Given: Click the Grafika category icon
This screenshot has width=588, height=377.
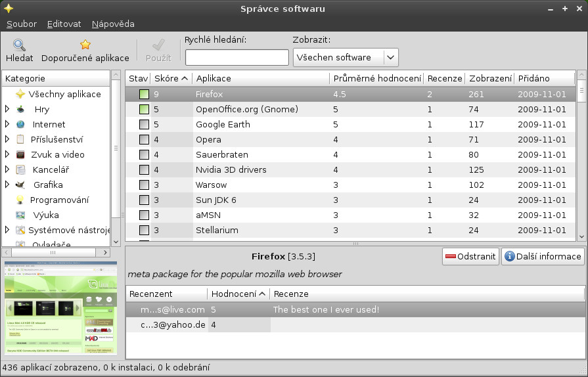Looking at the screenshot, I should tap(20, 185).
